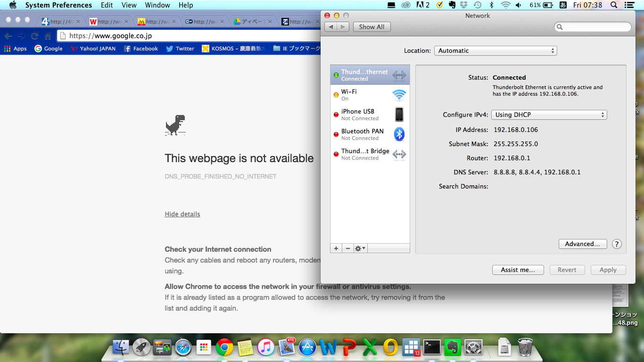Screen dimensions: 644x362
Task: Click the Hide details link in Chrome
Action: (x=182, y=214)
